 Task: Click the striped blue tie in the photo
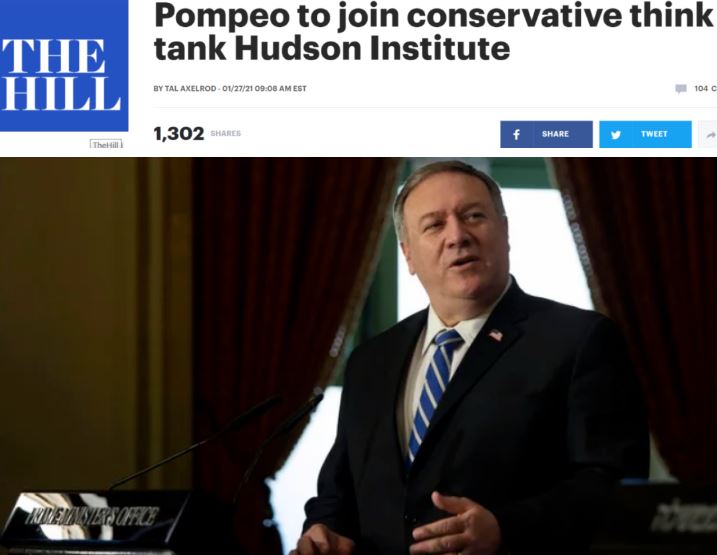(x=432, y=392)
